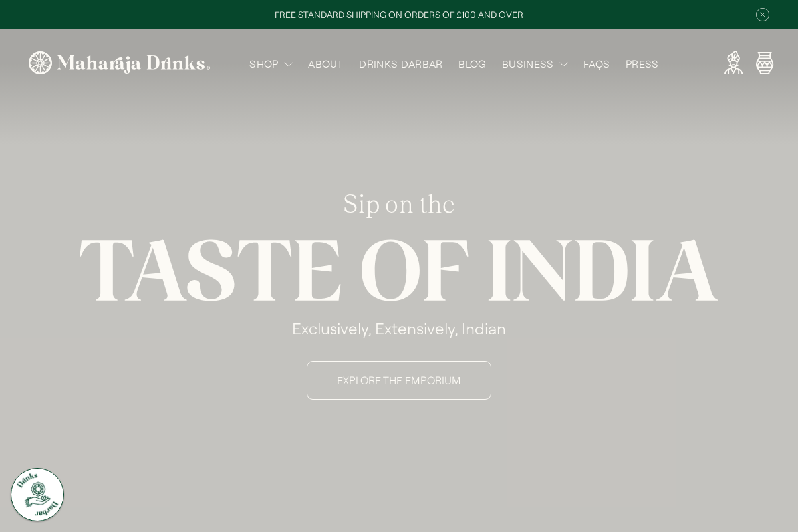
Task: Click the green announcement bar
Action: click(x=199, y=15)
